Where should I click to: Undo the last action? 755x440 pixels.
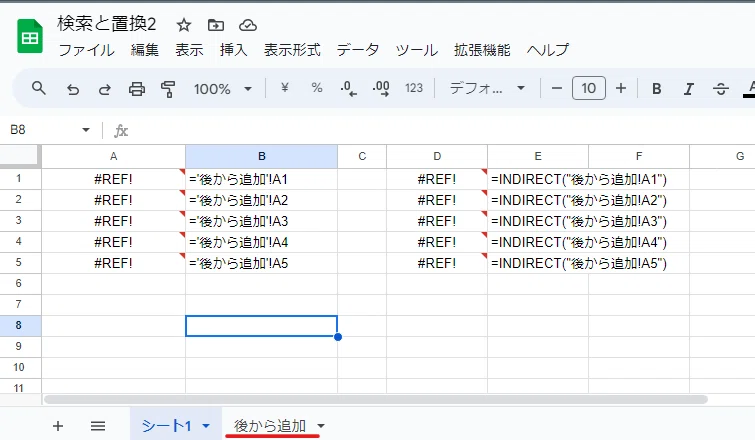(x=73, y=89)
